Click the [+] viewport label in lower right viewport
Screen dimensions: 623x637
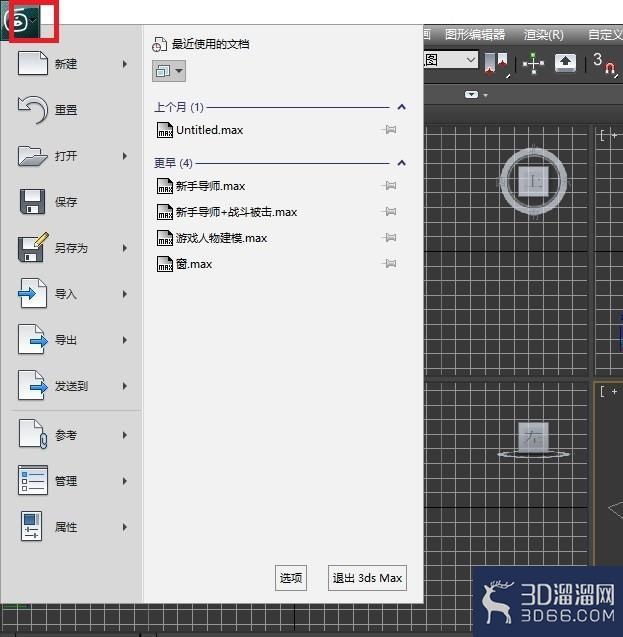coord(609,391)
